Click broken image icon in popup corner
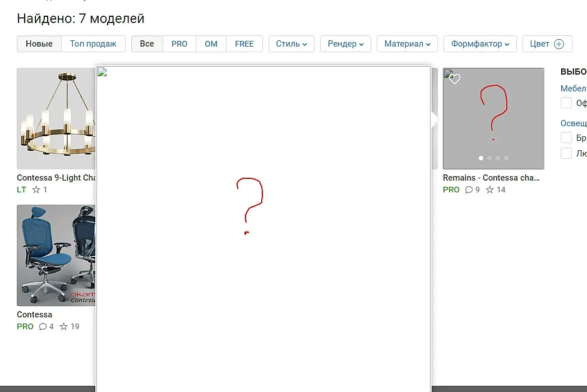The width and height of the screenshot is (587, 392). click(102, 72)
